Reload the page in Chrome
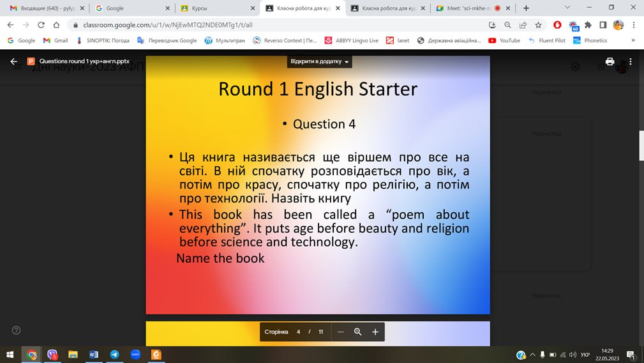Image resolution: width=644 pixels, height=363 pixels. click(x=41, y=25)
